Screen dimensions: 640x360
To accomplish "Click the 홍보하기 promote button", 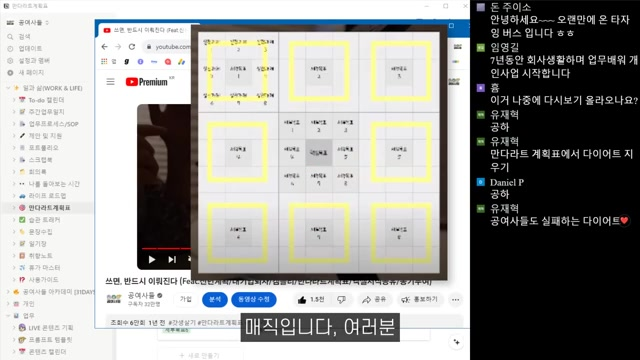I will tap(420, 300).
